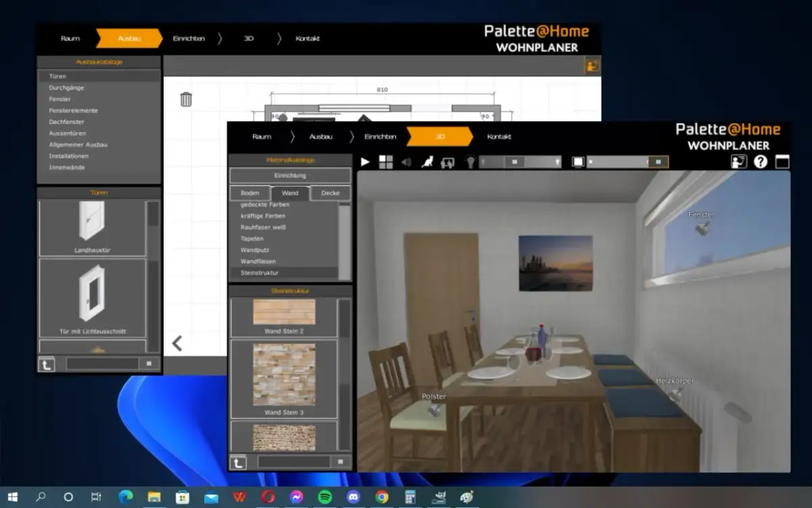Click the four-pane grid view icon
812x508 pixels.
pyautogui.click(x=385, y=162)
